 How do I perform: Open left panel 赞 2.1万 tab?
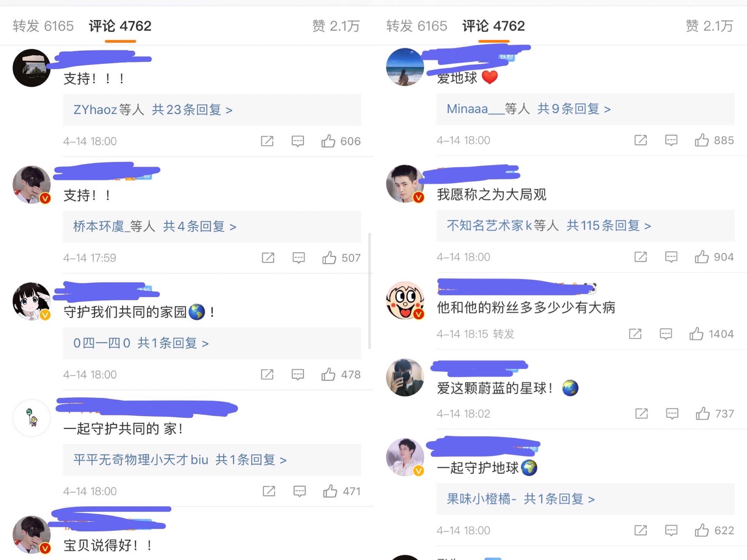[x=336, y=26]
